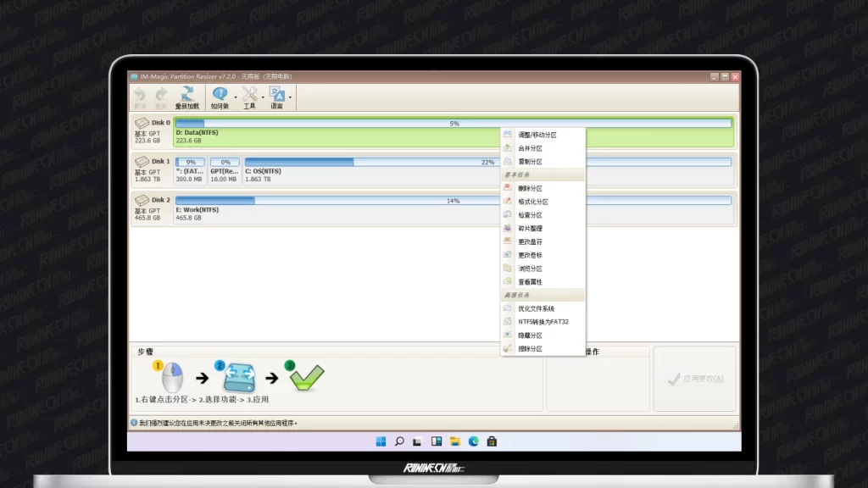
Task: Open the 工具 (Tools) wrench icon
Action: click(x=249, y=95)
